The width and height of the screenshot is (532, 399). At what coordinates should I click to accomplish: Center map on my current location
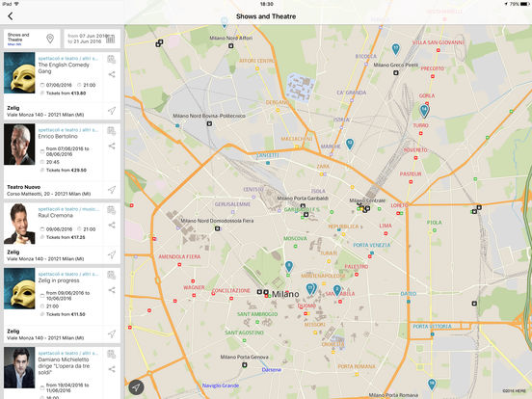point(136,387)
